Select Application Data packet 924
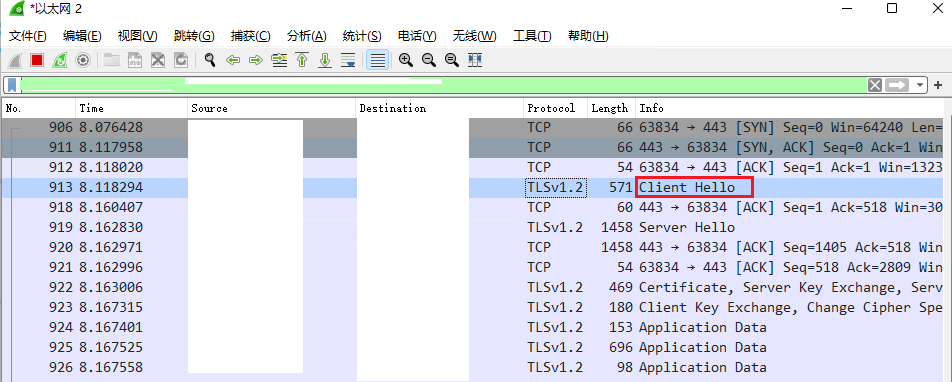 [473, 328]
